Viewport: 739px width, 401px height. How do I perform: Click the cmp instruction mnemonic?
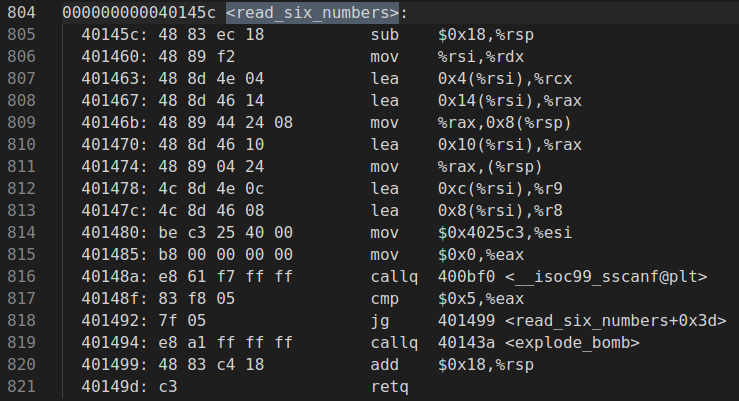[383, 298]
